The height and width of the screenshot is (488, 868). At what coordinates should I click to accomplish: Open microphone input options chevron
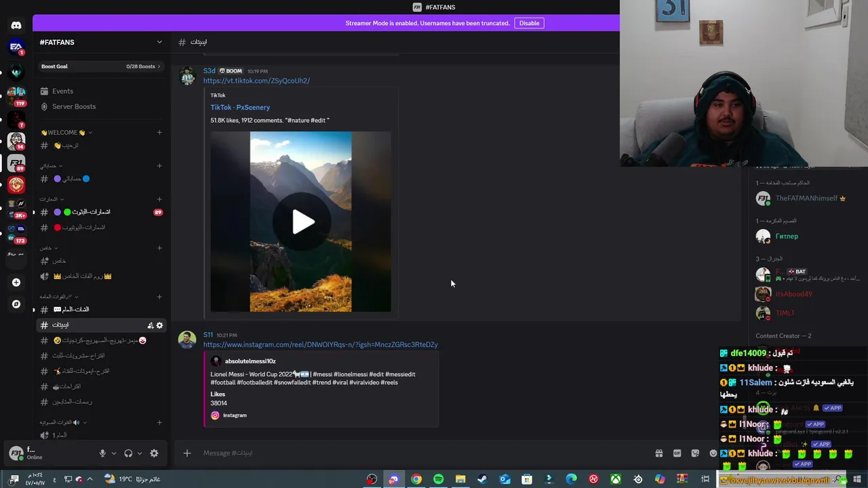(x=113, y=453)
